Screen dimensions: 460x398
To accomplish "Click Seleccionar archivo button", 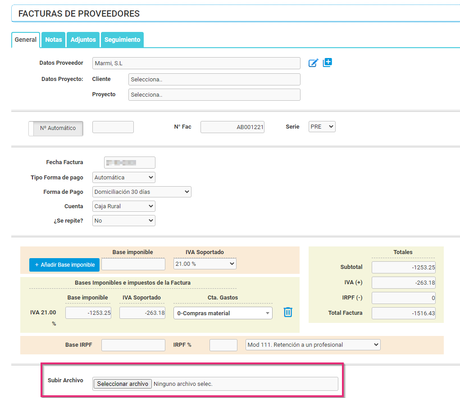I will pyautogui.click(x=122, y=384).
